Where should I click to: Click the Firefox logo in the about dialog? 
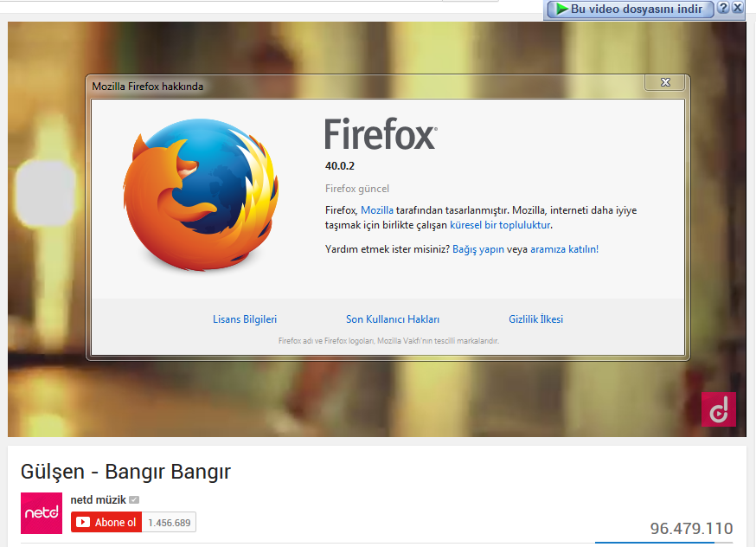coord(201,195)
